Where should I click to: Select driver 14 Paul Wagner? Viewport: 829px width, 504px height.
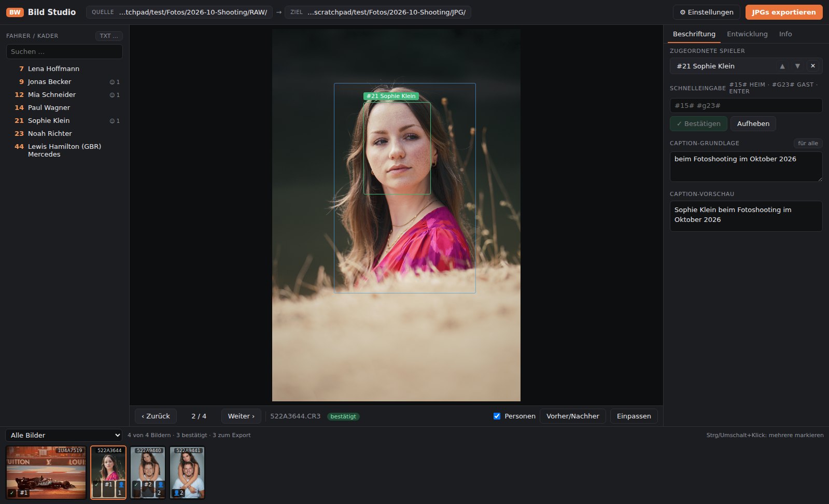point(64,107)
